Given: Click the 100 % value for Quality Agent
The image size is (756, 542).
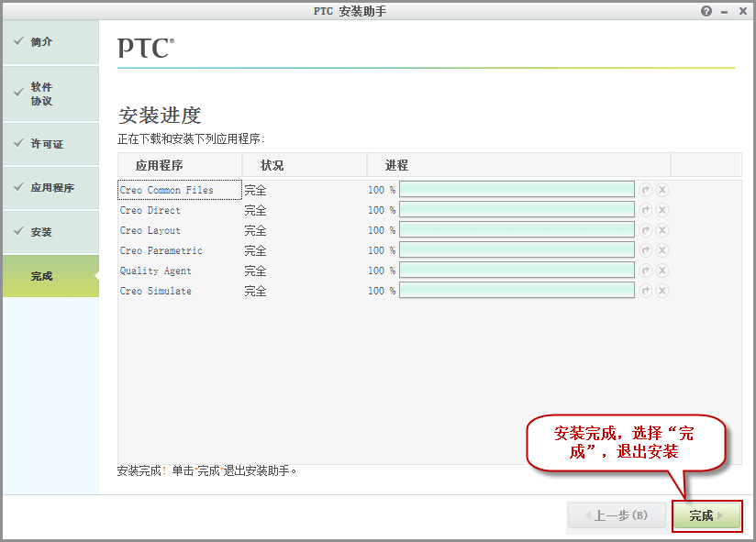Looking at the screenshot, I should [382, 271].
